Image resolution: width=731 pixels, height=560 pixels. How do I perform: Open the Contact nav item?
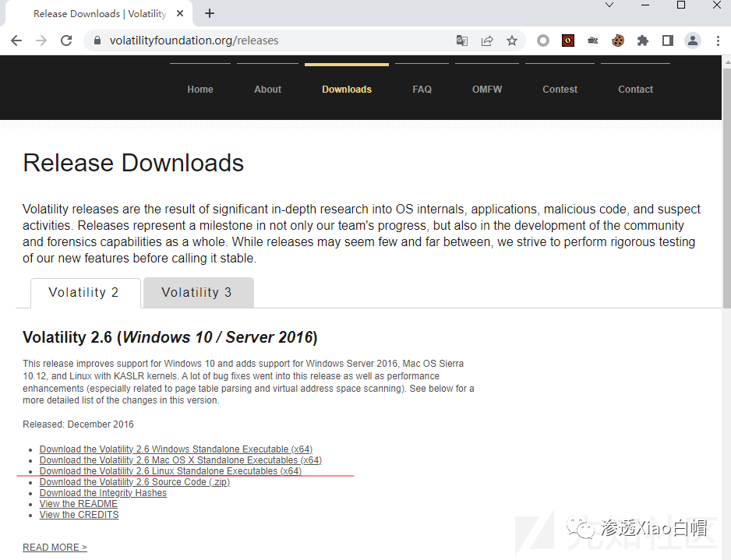(x=635, y=89)
